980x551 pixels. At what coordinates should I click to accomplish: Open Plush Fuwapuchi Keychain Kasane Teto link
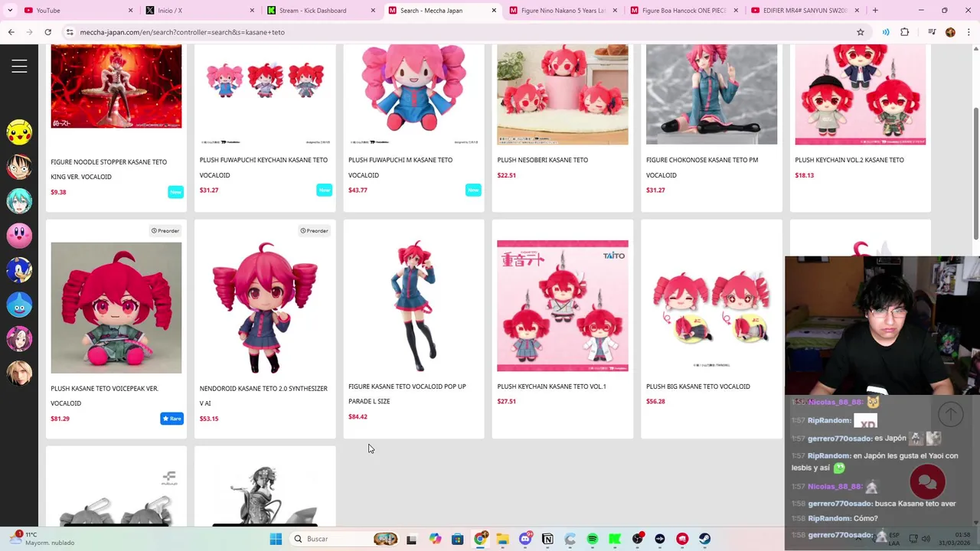pyautogui.click(x=263, y=168)
